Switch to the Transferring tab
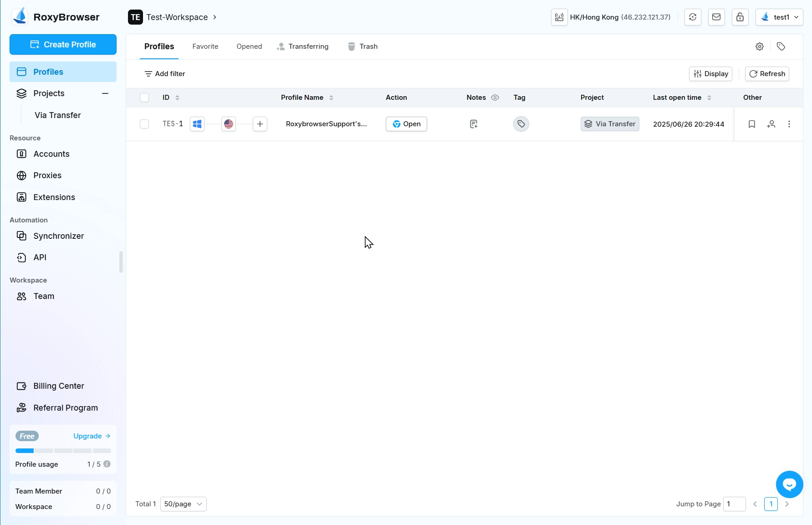 click(x=302, y=46)
